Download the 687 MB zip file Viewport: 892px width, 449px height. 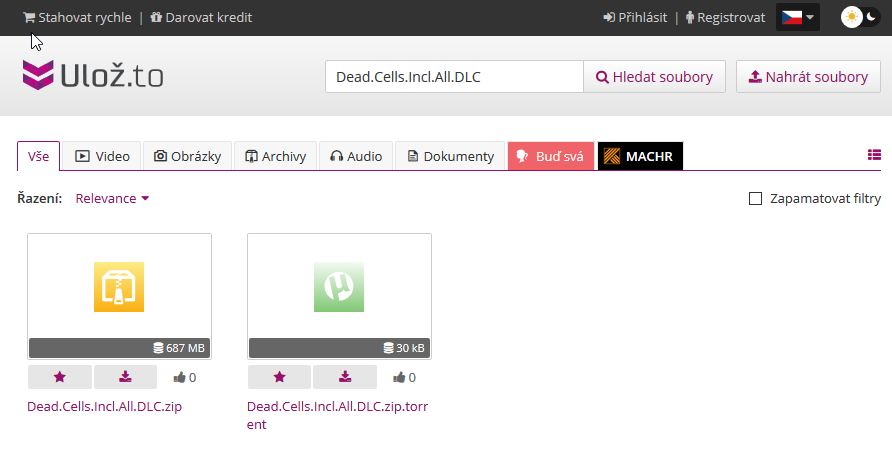point(125,377)
